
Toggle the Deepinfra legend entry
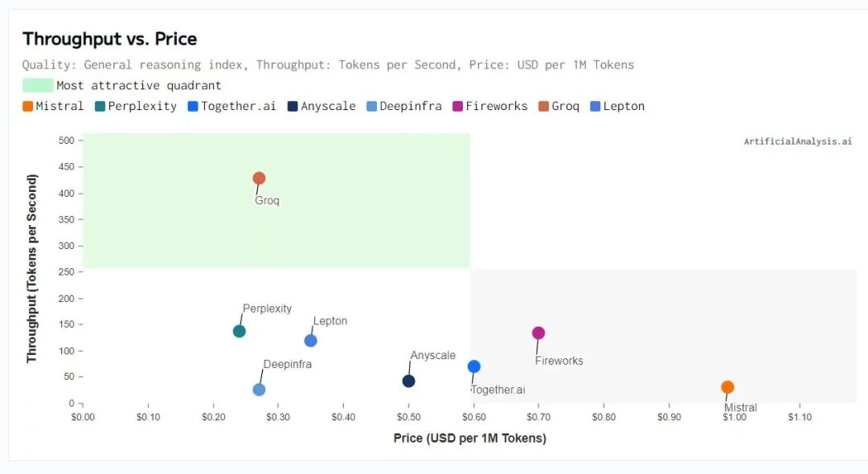click(403, 106)
